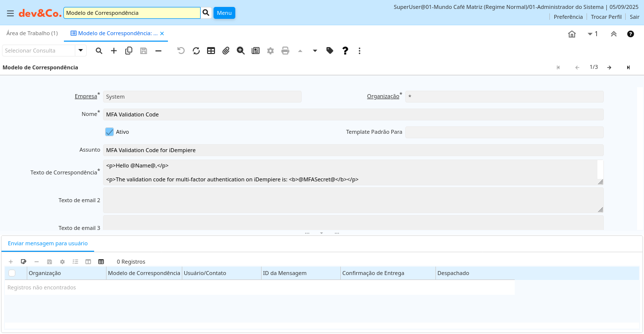The width and height of the screenshot is (644, 334).
Task: Click the Trocar Perfil link
Action: click(x=606, y=17)
